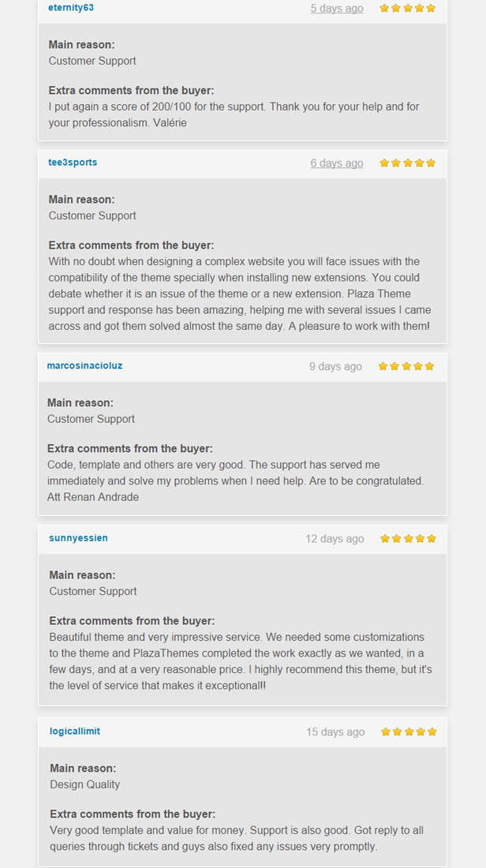Click the '6 days ago' timestamp
This screenshot has height=868, width=486.
337,163
